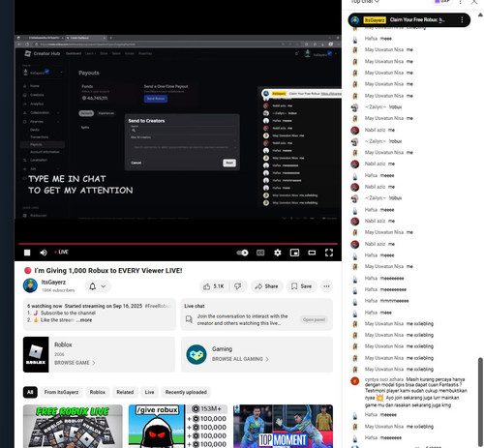Open more actions three-dot menu under video
The height and width of the screenshot is (448, 484).
point(326,286)
